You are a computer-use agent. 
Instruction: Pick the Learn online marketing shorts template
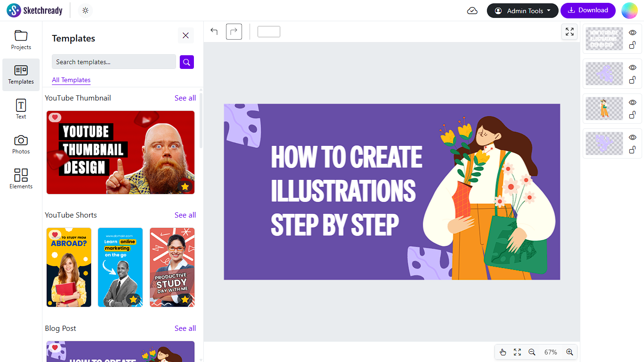(120, 267)
